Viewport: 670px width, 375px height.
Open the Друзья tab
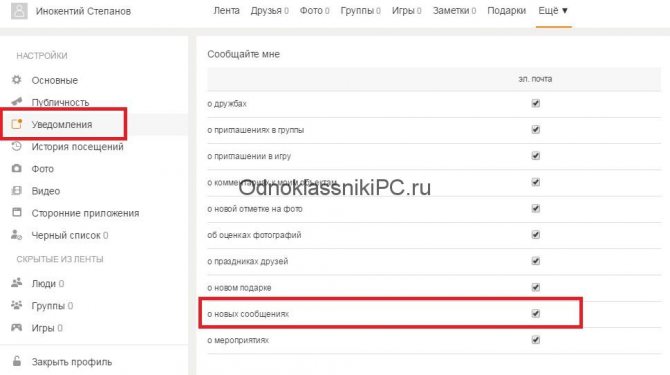tap(269, 11)
